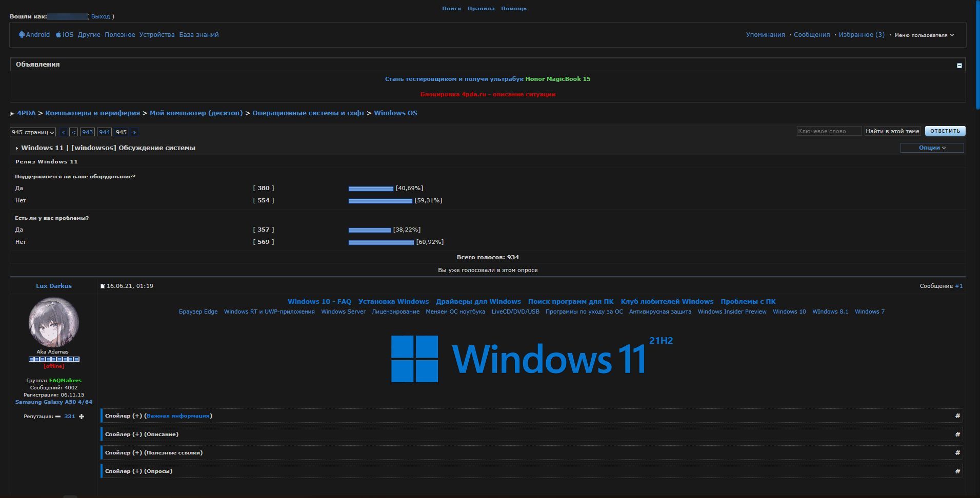Open Избранное (3) favorites
The image size is (980, 498).
click(x=862, y=35)
